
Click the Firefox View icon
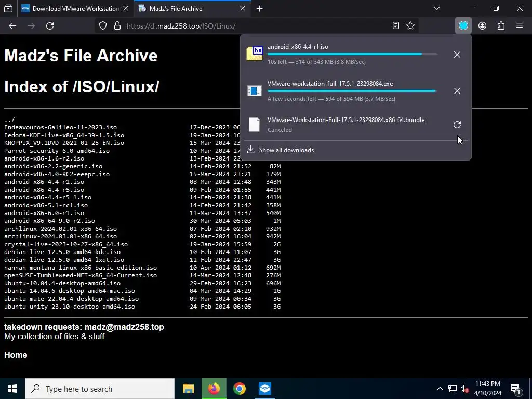pyautogui.click(x=8, y=8)
